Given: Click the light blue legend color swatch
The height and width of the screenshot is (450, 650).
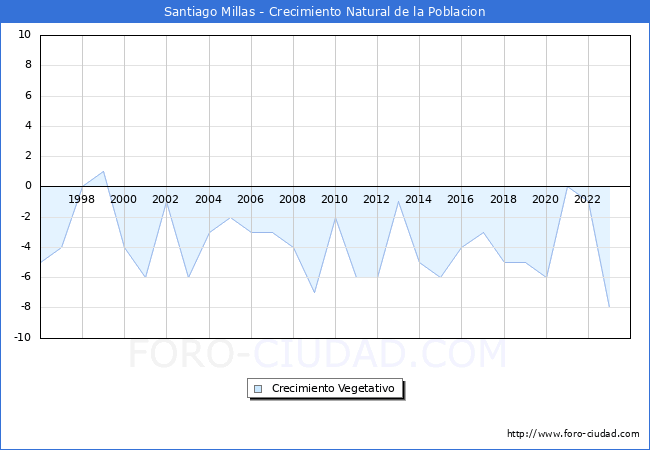Looking at the screenshot, I should point(258,389).
